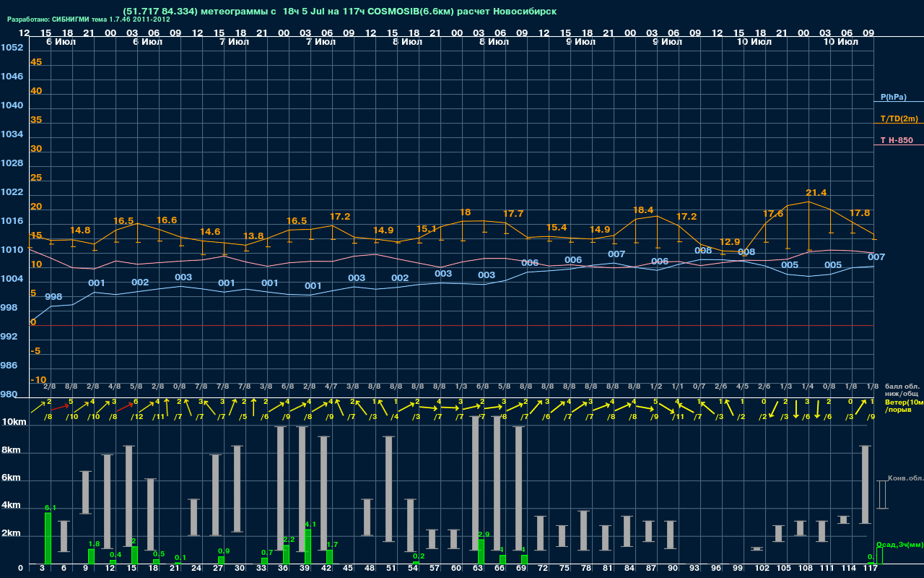Screen dimensions: 924x578
Task: Select the 17.6 temperature label
Action: tap(773, 214)
